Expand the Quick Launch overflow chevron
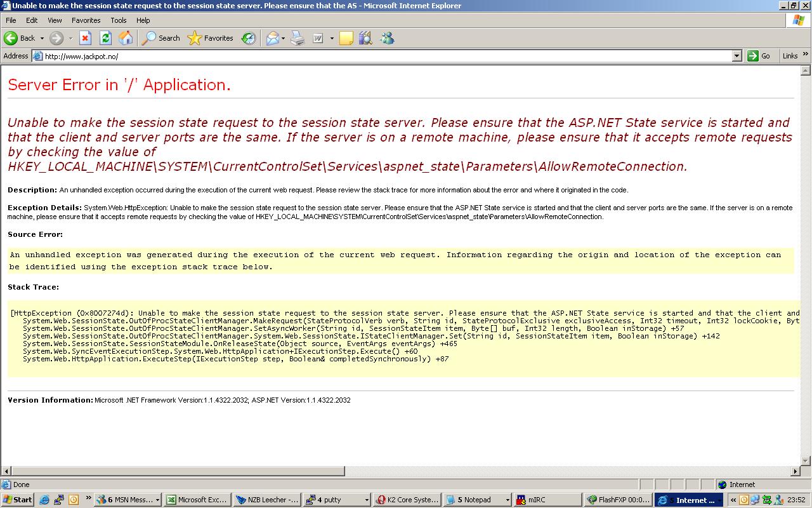The height and width of the screenshot is (508, 812). tap(88, 498)
